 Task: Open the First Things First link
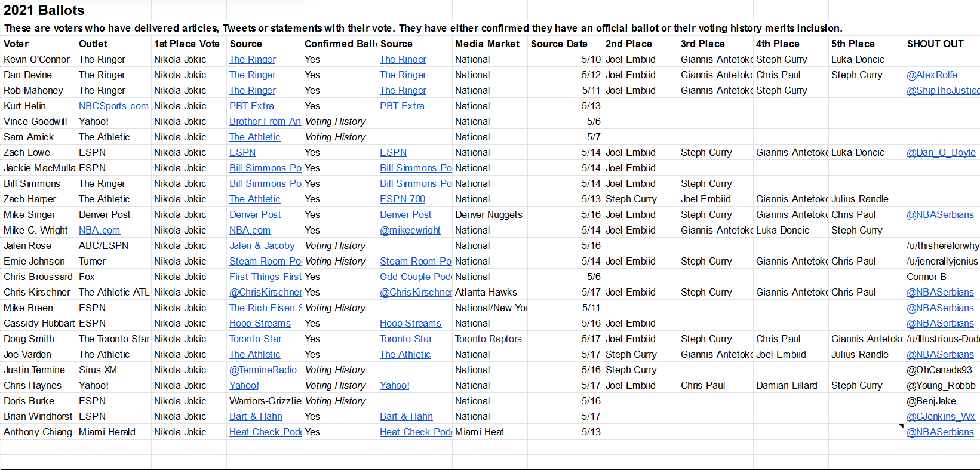(x=265, y=277)
